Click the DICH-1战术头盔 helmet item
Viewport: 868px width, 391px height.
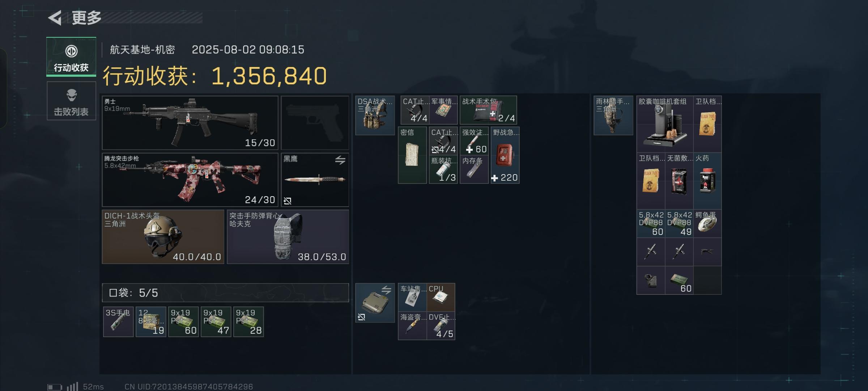pyautogui.click(x=163, y=236)
